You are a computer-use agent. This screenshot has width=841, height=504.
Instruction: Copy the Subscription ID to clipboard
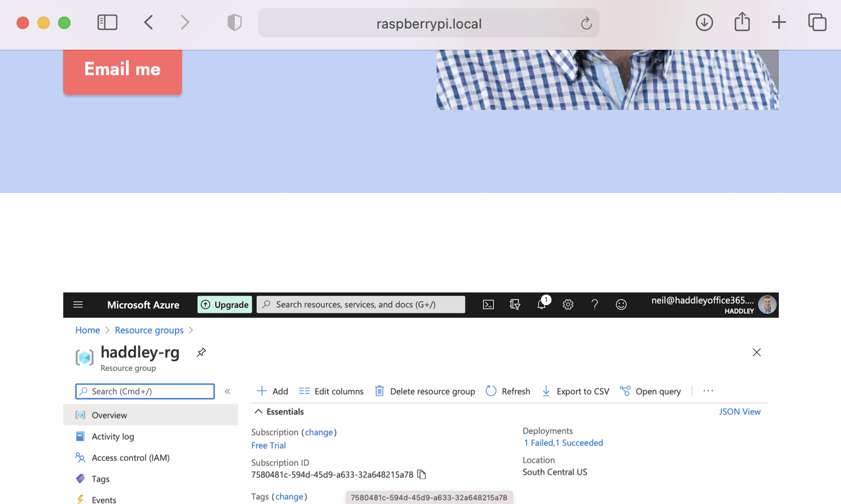[422, 474]
